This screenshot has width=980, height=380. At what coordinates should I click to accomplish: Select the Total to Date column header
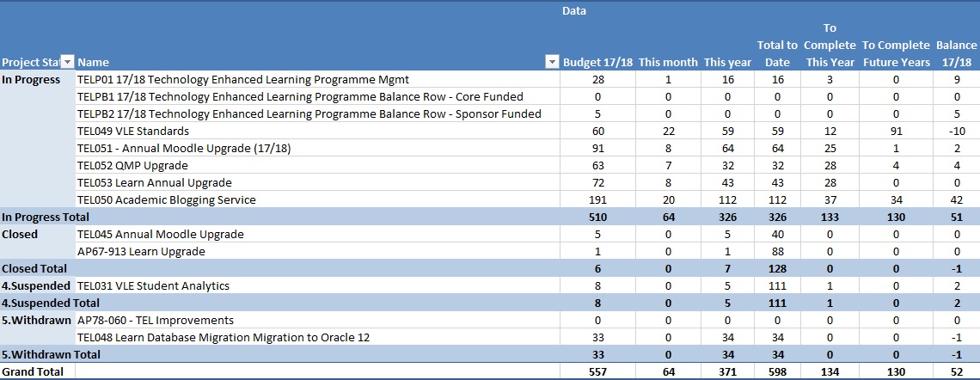pyautogui.click(x=777, y=53)
